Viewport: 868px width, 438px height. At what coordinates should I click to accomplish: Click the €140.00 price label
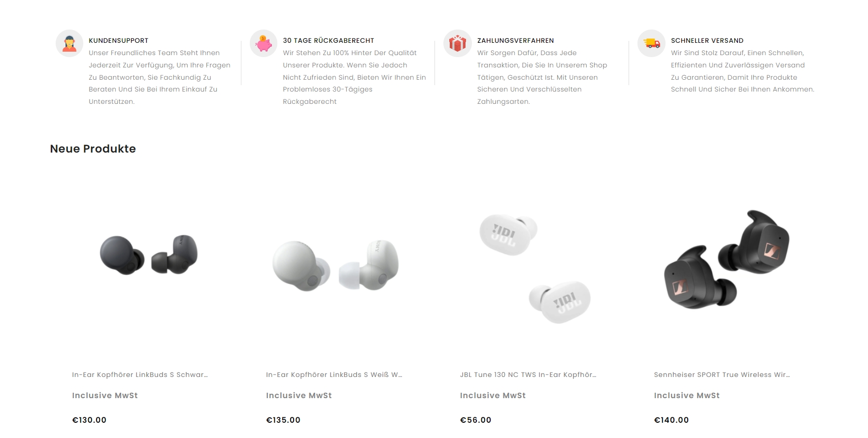(671, 420)
